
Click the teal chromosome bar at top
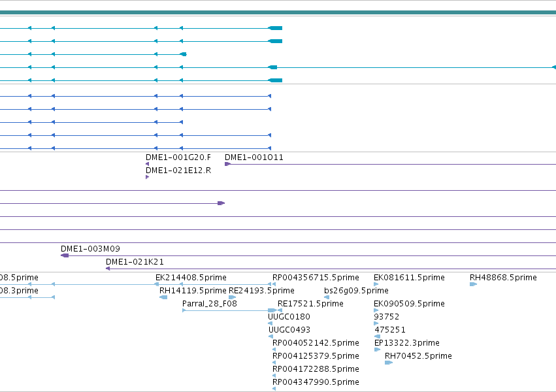click(278, 12)
